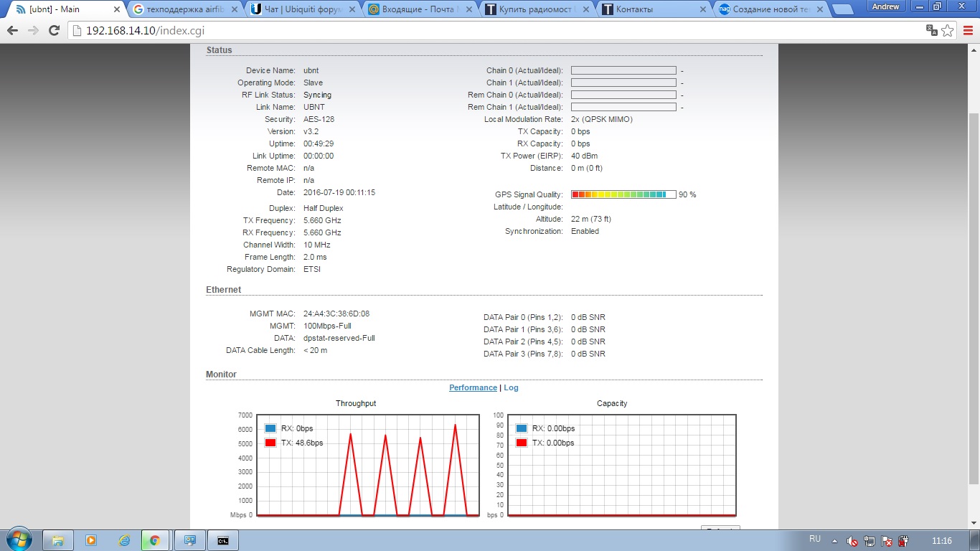980x551 pixels.
Task: Switch to the Входящие - Почта tab
Action: point(420,9)
